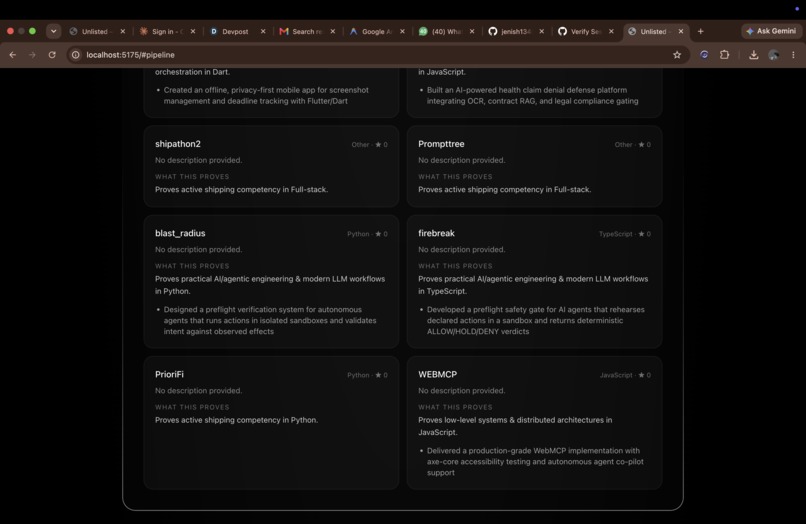Click JavaScript language label on WEBMCP card
806x524 pixels.
(616, 375)
